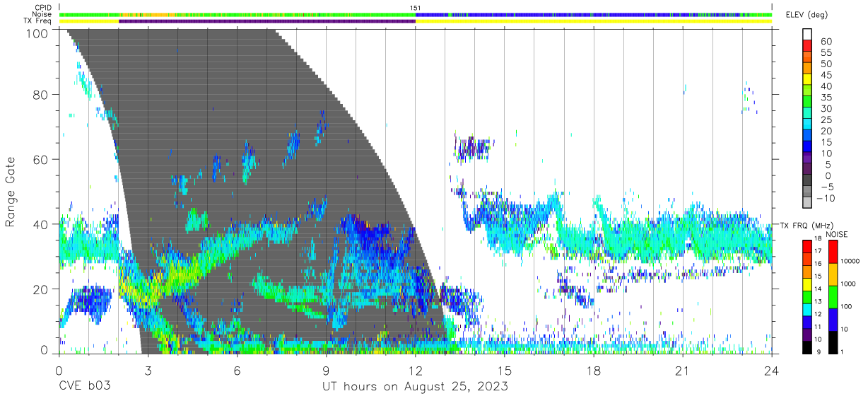Click the Noise strip above the plot
Image resolution: width=868 pixels, height=401 pixels.
coord(415,14)
